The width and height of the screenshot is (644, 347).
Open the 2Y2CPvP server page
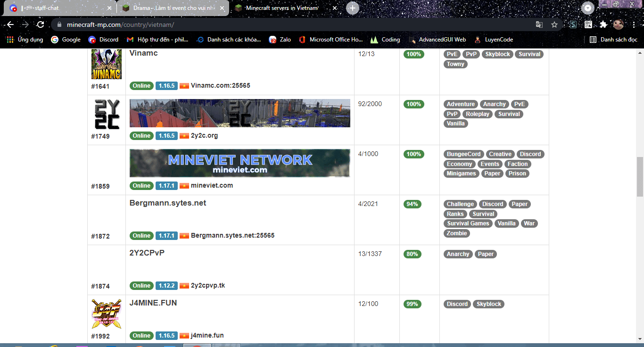[147, 253]
